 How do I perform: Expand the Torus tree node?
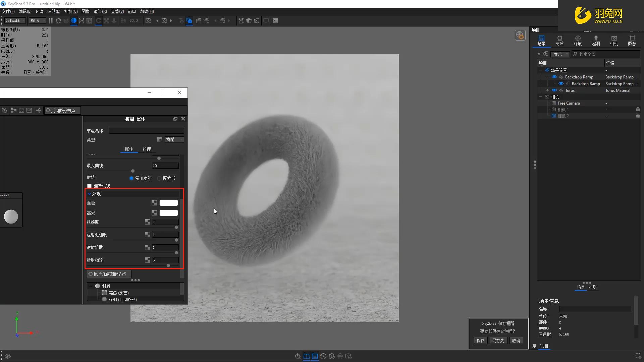click(x=547, y=90)
